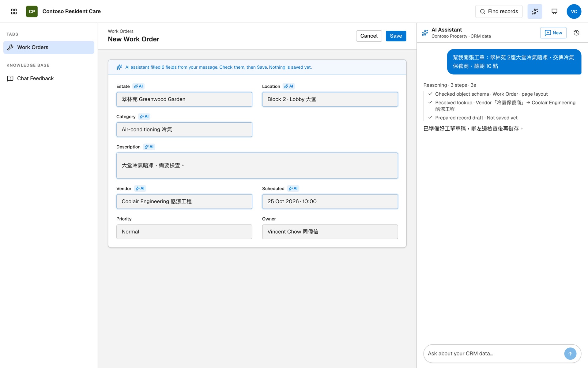Open the Vendor field Coolair Engineering

pyautogui.click(x=184, y=201)
